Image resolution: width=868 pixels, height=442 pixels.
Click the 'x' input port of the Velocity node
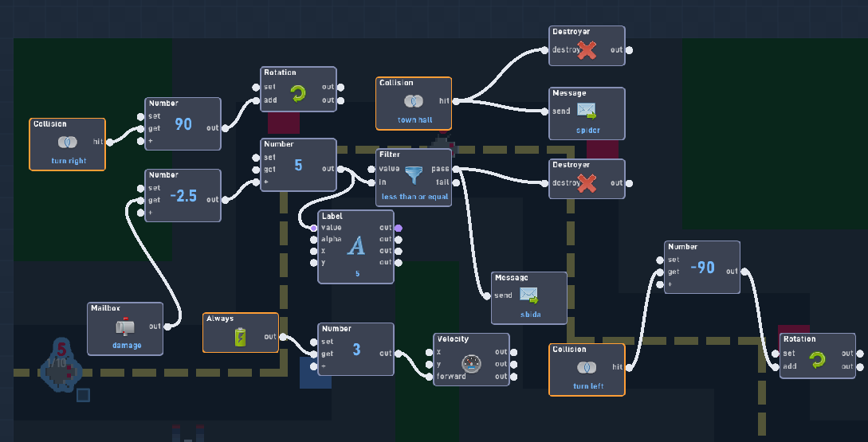click(x=429, y=352)
